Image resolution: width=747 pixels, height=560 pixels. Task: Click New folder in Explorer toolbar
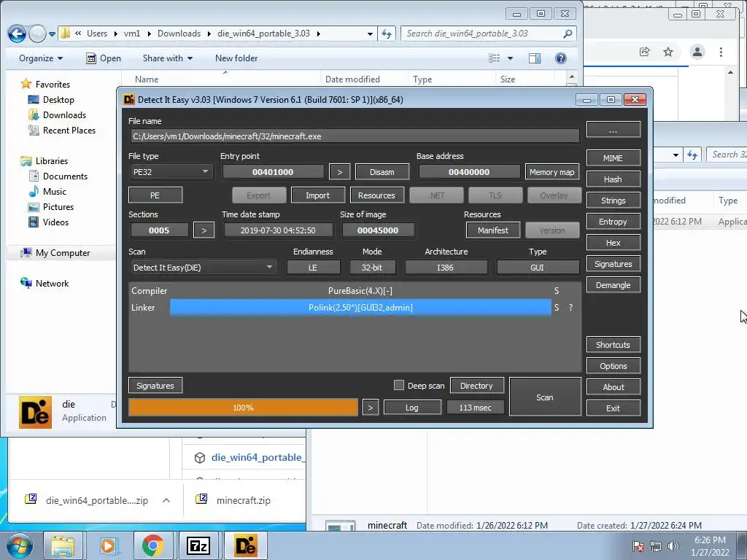[x=236, y=58]
